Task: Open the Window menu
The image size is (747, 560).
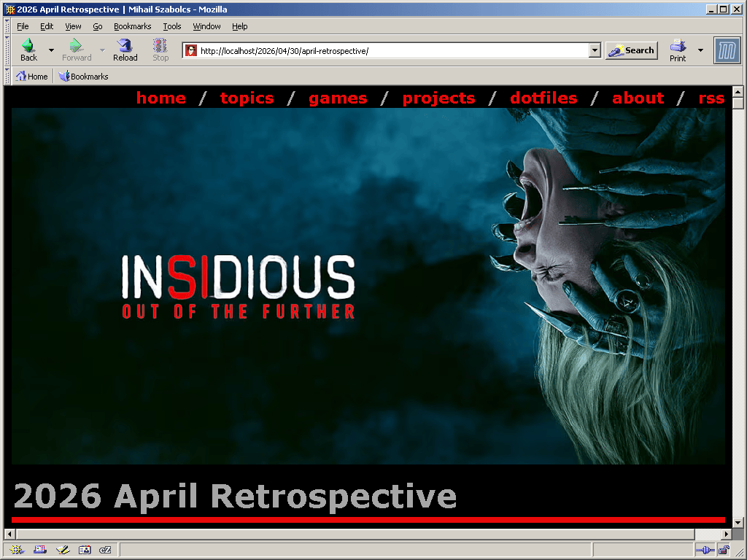Action: click(206, 26)
